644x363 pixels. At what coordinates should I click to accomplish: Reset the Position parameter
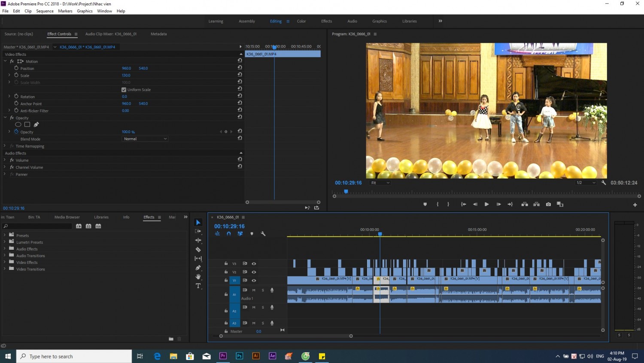point(240,68)
